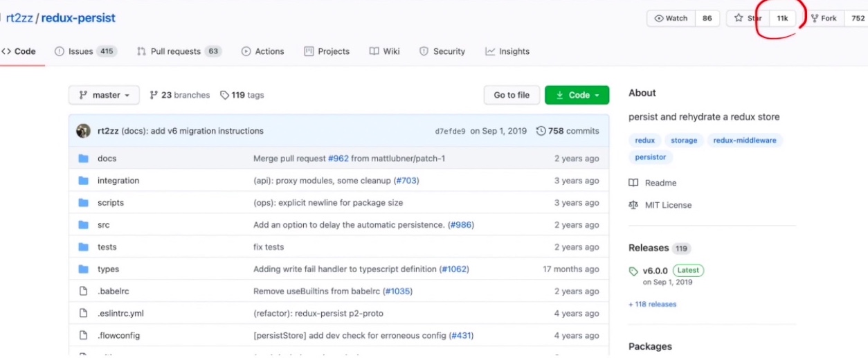Click the rt2zz avatar thumbnail
Viewport: 868px width, 358px height.
point(83,131)
